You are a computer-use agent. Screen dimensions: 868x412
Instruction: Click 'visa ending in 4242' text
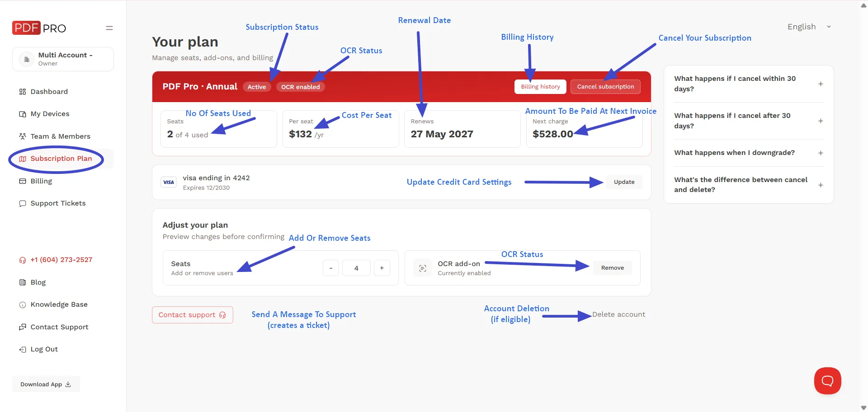(216, 178)
